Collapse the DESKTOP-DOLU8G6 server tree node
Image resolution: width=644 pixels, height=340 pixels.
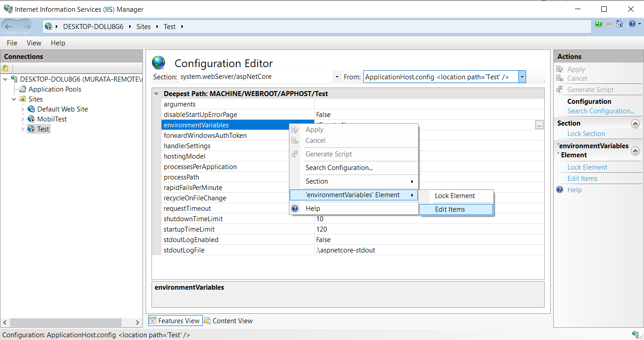[x=5, y=79]
